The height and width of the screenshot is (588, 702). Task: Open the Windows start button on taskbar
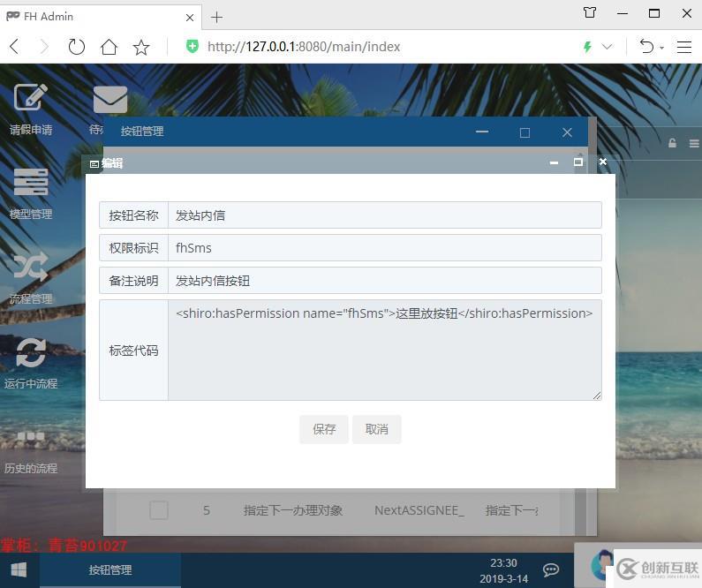pyautogui.click(x=19, y=569)
